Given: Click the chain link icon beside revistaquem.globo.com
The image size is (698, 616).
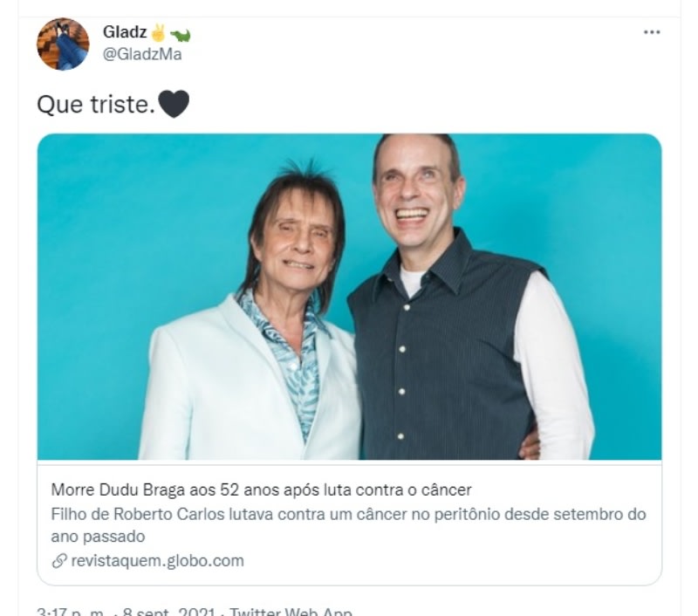Looking at the screenshot, I should coord(59,561).
